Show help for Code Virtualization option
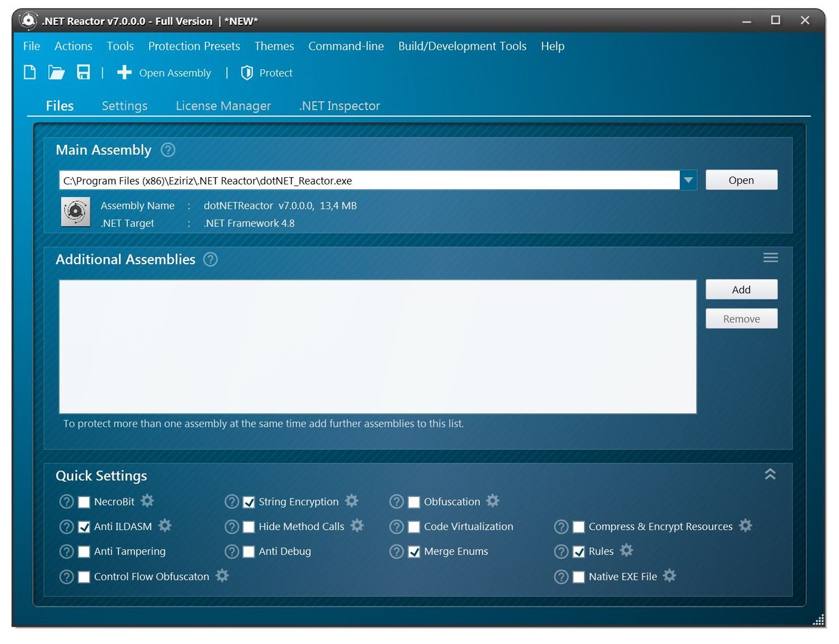The height and width of the screenshot is (644, 839). (x=397, y=527)
